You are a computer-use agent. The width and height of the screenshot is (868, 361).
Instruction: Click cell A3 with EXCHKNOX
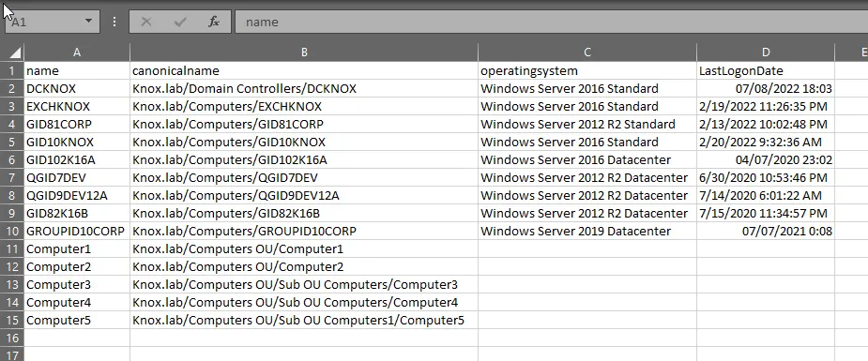(x=77, y=106)
